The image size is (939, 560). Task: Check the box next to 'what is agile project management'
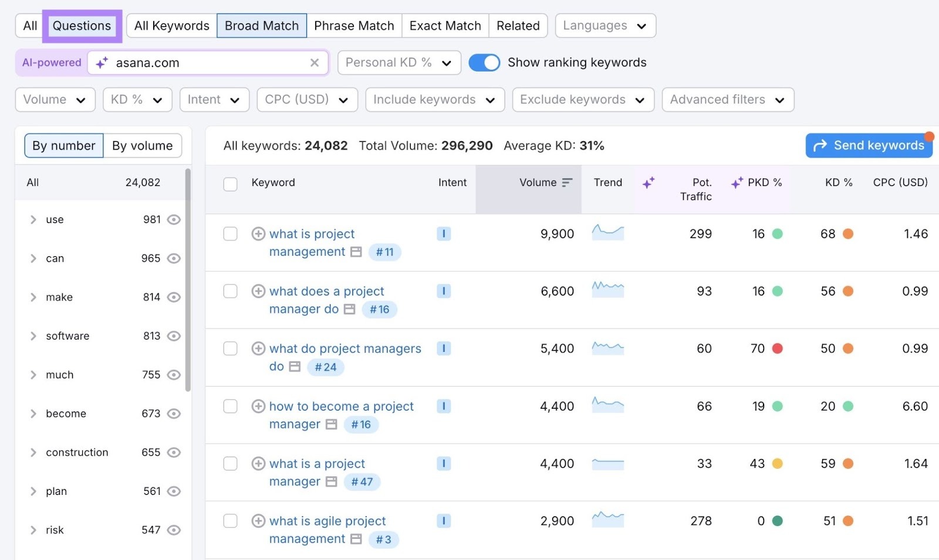coord(230,521)
